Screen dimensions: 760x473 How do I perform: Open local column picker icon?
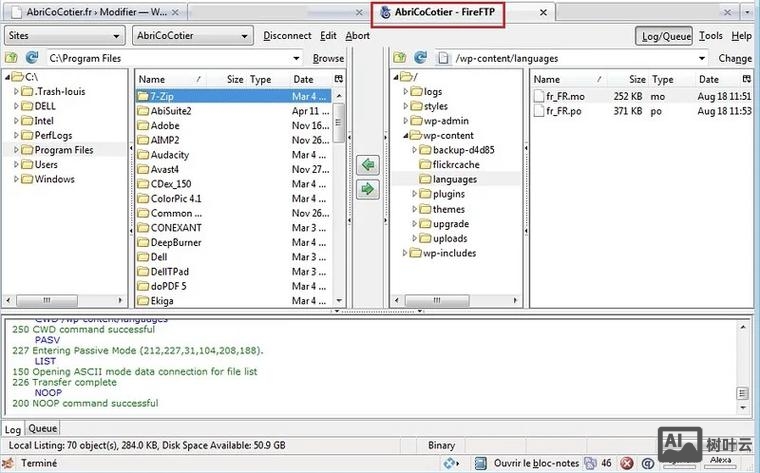pos(338,79)
